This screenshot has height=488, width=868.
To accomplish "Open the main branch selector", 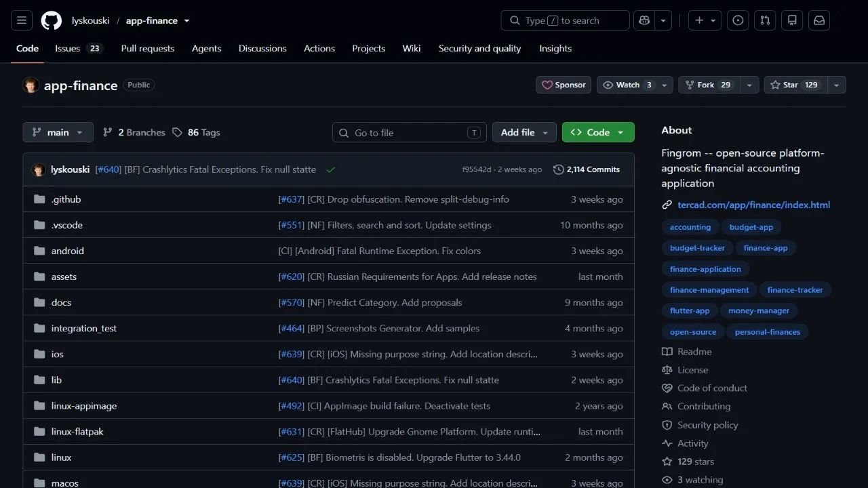I will [58, 132].
